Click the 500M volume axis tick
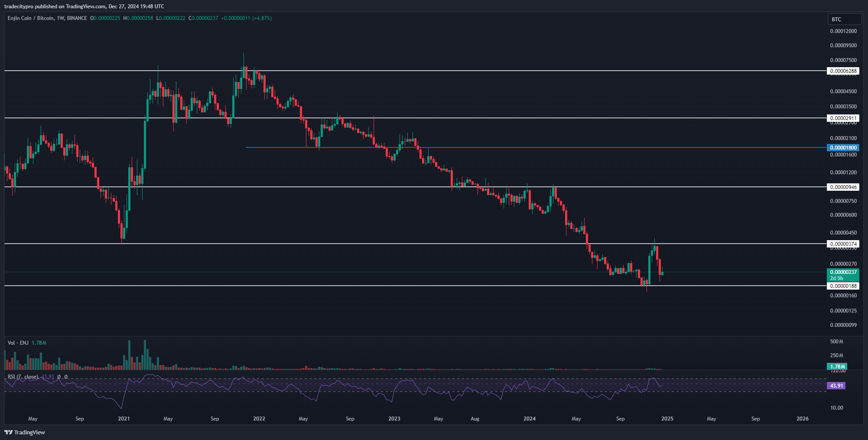This screenshot has width=868, height=440. pos(836,342)
